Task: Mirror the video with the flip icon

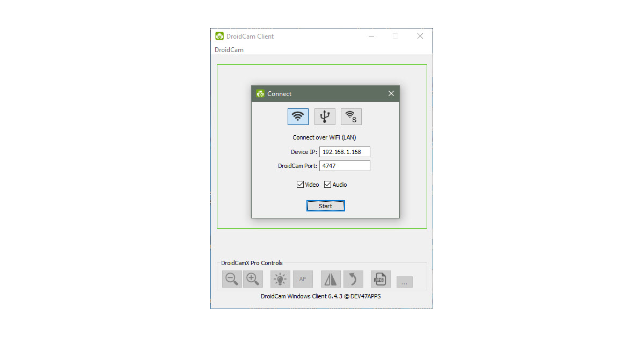Action: [331, 279]
